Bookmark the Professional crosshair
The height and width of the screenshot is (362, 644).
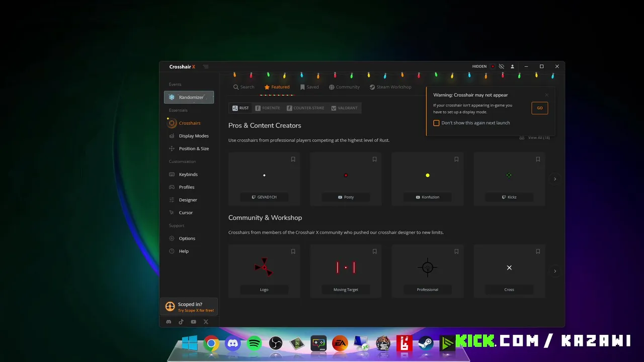click(456, 251)
